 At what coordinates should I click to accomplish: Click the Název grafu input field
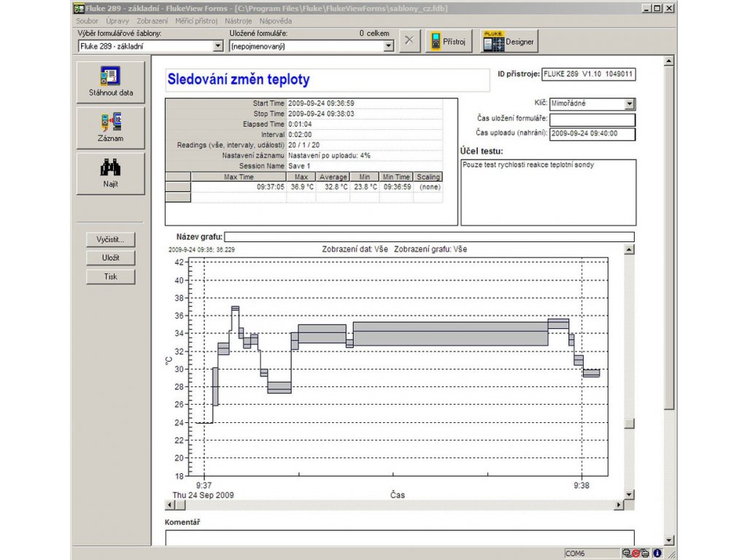coord(429,237)
